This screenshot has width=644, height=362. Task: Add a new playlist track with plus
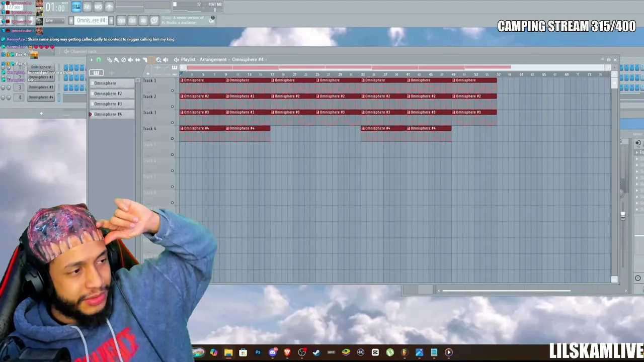click(147, 74)
